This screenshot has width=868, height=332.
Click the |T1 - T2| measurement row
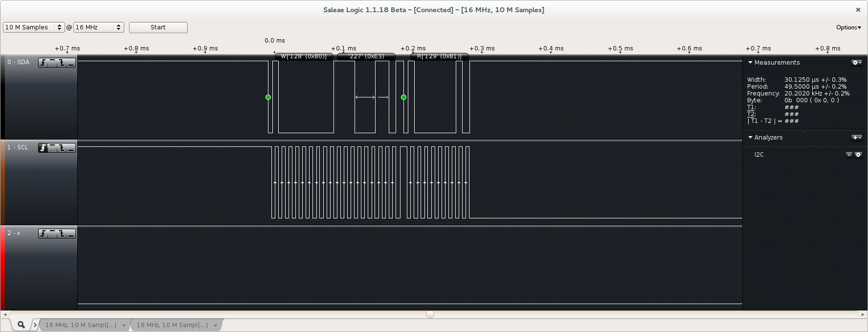(x=773, y=121)
